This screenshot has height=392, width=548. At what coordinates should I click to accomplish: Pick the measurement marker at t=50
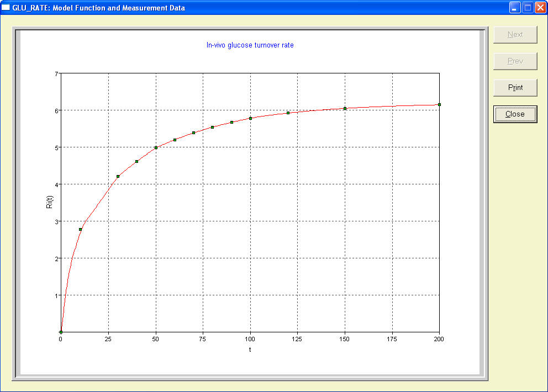tap(156, 147)
